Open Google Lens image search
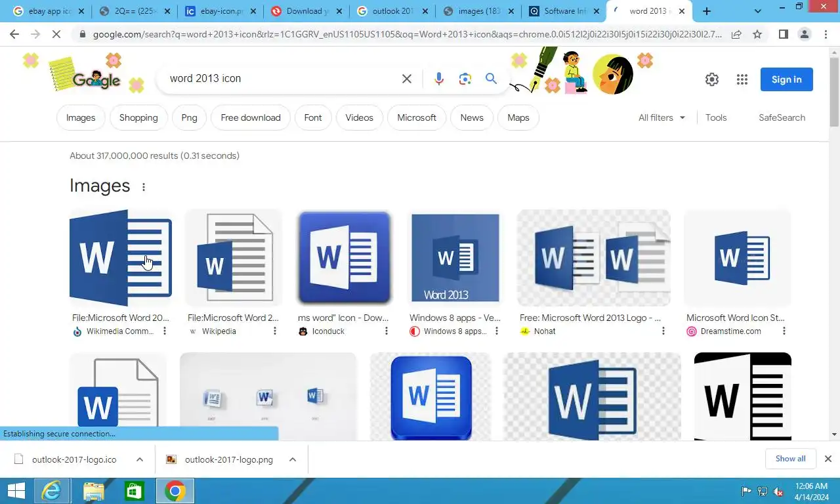The image size is (840, 504). click(x=465, y=79)
